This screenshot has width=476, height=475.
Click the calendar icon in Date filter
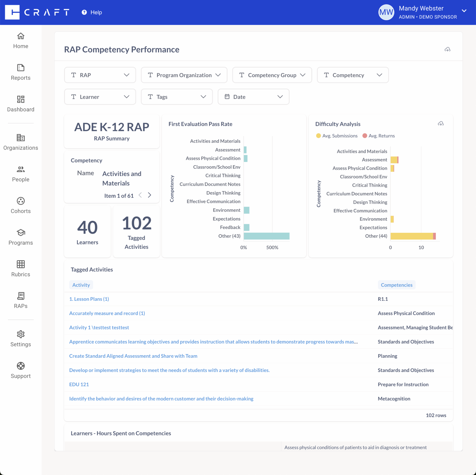(x=227, y=97)
